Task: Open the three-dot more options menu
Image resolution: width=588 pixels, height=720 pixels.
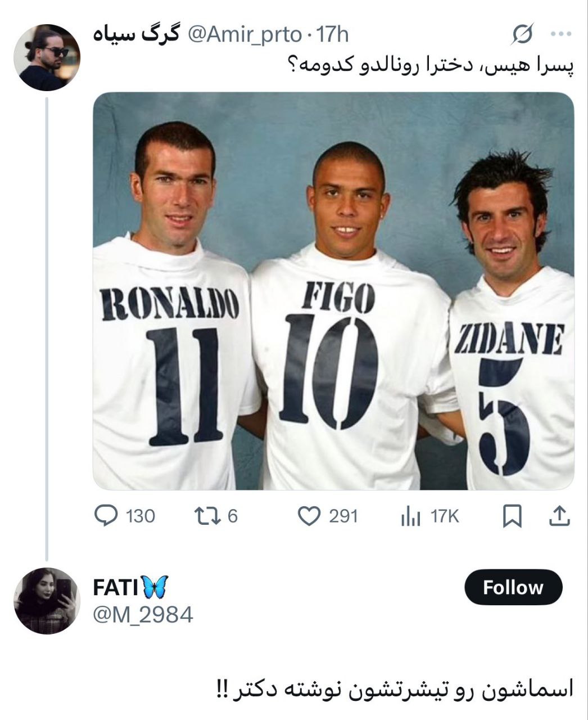Action: [x=560, y=34]
